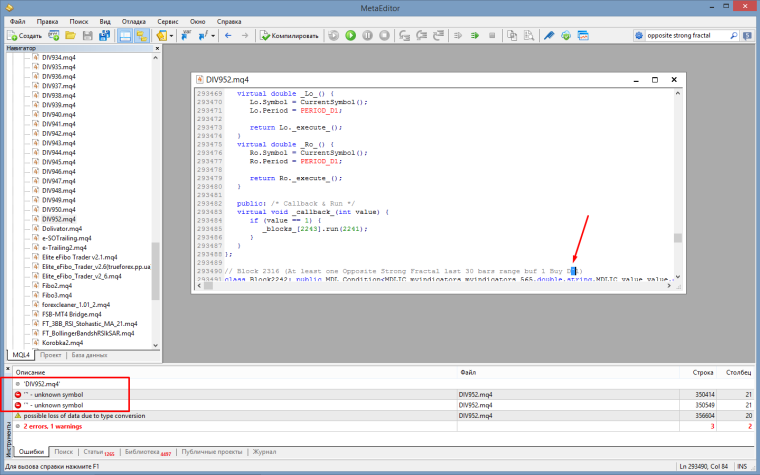
Task: Click the Save All blue disks icon
Action: [104, 35]
